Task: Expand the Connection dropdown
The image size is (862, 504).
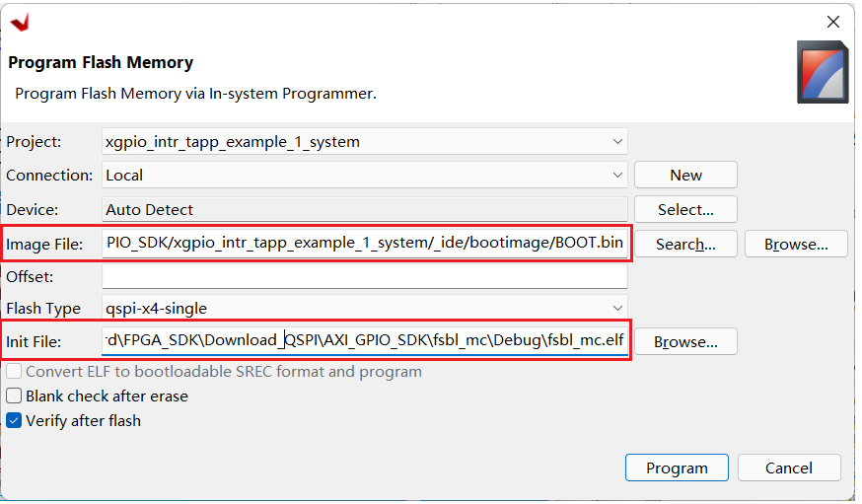Action: pos(616,176)
